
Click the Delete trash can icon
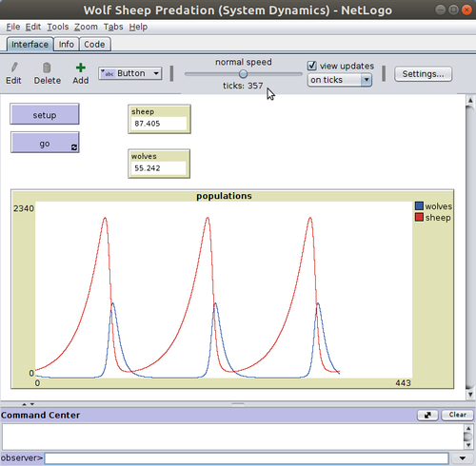tap(47, 68)
